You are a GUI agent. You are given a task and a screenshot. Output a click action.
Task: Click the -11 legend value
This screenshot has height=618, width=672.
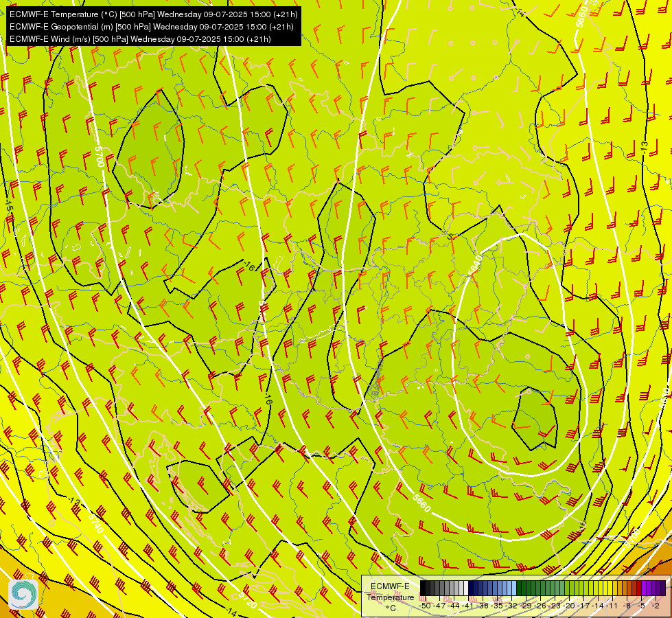[x=613, y=606]
